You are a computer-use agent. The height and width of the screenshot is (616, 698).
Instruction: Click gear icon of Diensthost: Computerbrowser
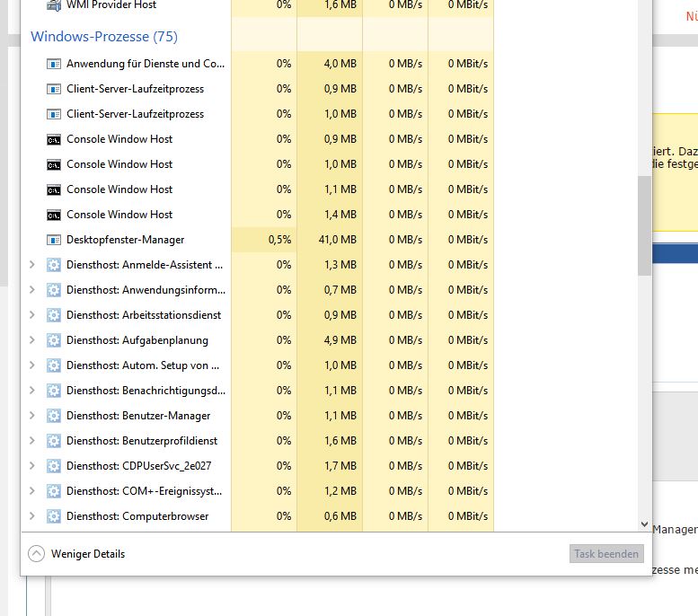pos(54,516)
